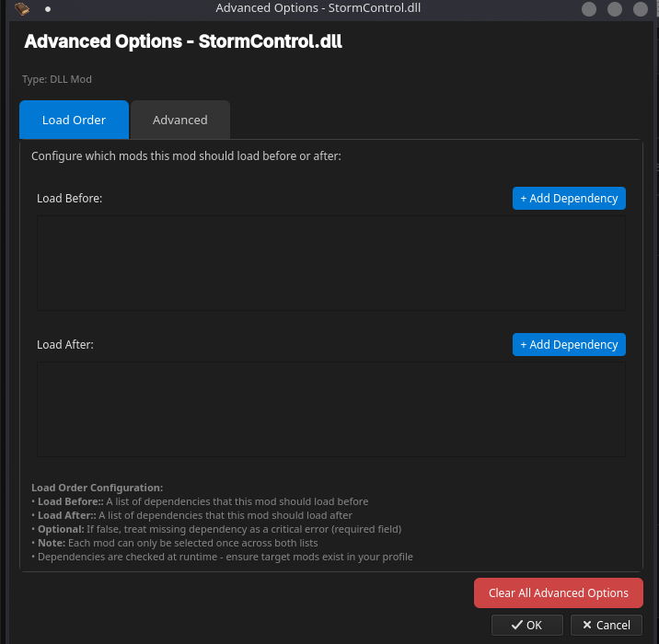Click the middle round window control button

click(614, 9)
